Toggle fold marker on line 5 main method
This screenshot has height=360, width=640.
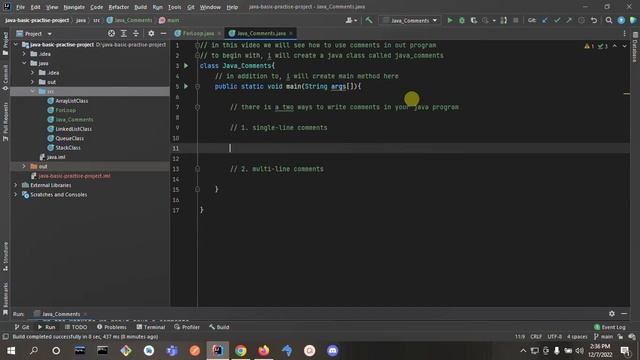click(198, 87)
